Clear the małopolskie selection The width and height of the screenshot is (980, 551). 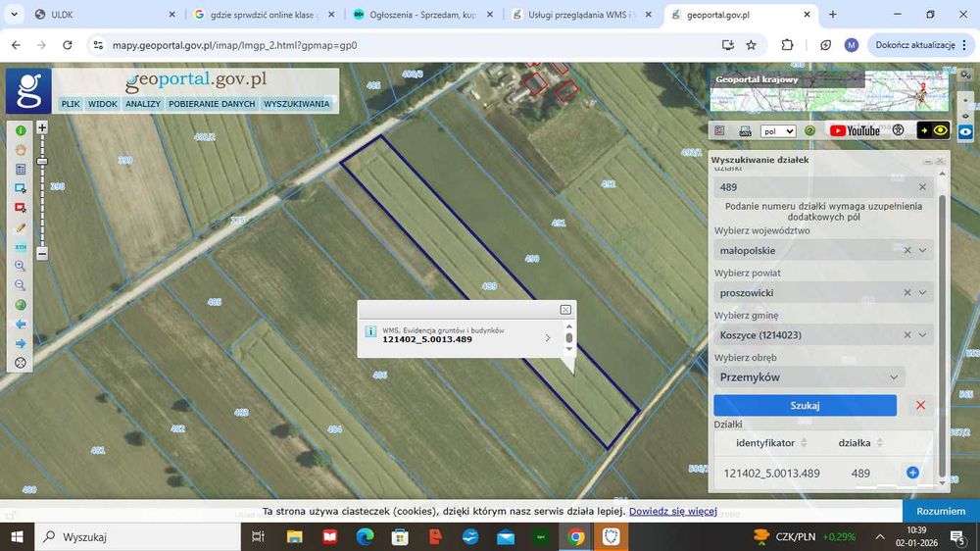point(907,250)
